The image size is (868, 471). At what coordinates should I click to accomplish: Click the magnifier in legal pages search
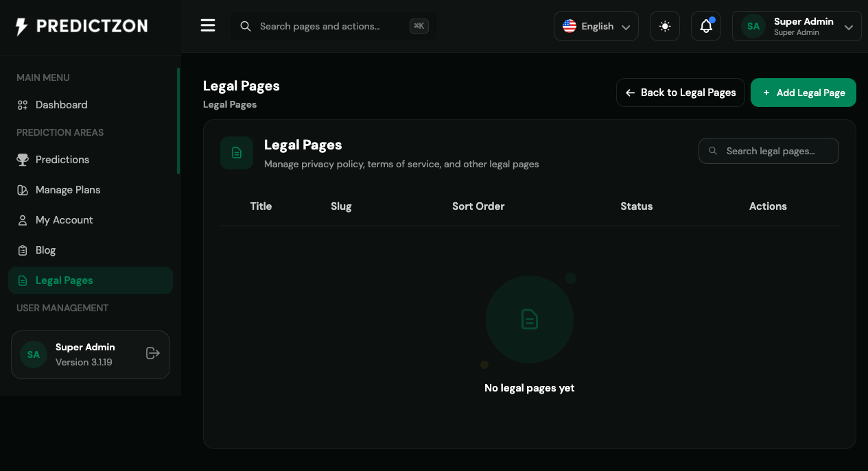coord(713,151)
